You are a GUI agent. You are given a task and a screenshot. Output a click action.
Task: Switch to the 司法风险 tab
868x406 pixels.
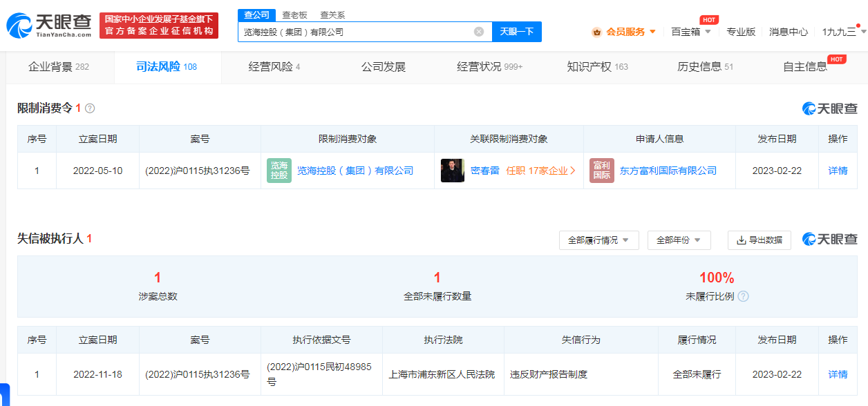[167, 67]
